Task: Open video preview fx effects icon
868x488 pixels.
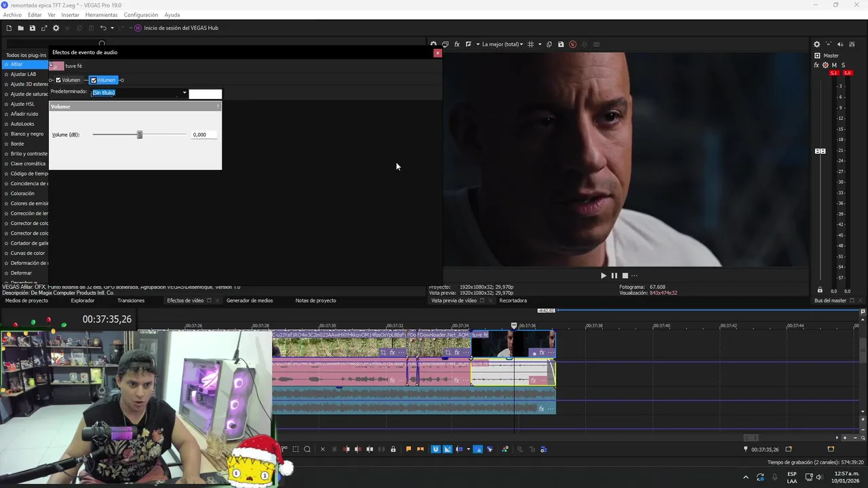Action: 457,44
